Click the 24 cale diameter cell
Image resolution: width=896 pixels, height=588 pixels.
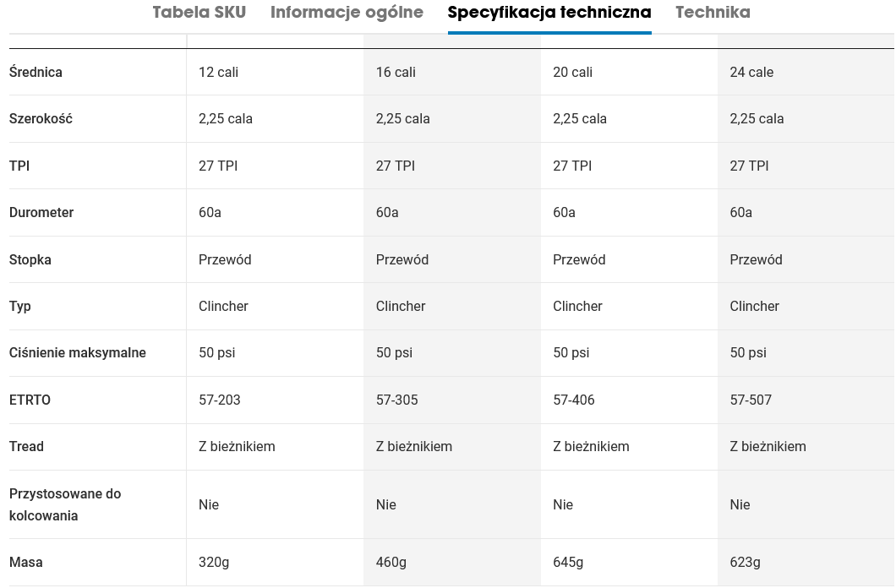(x=751, y=72)
